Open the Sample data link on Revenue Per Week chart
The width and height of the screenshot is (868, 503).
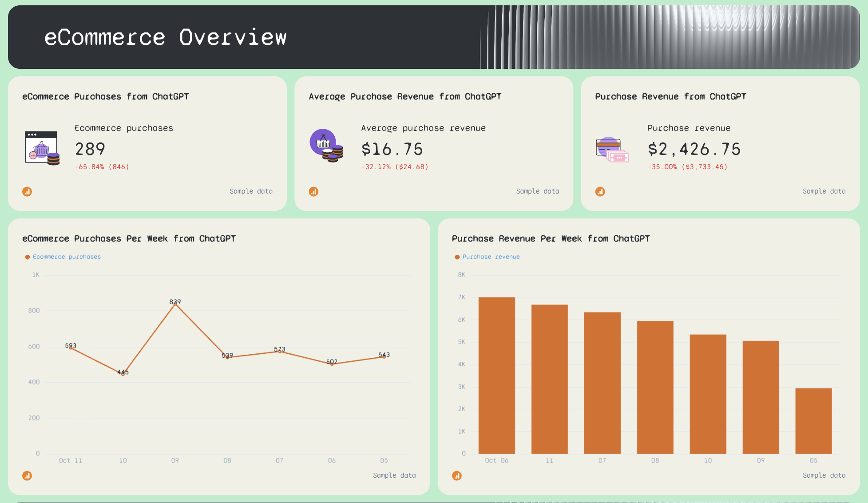coord(823,475)
